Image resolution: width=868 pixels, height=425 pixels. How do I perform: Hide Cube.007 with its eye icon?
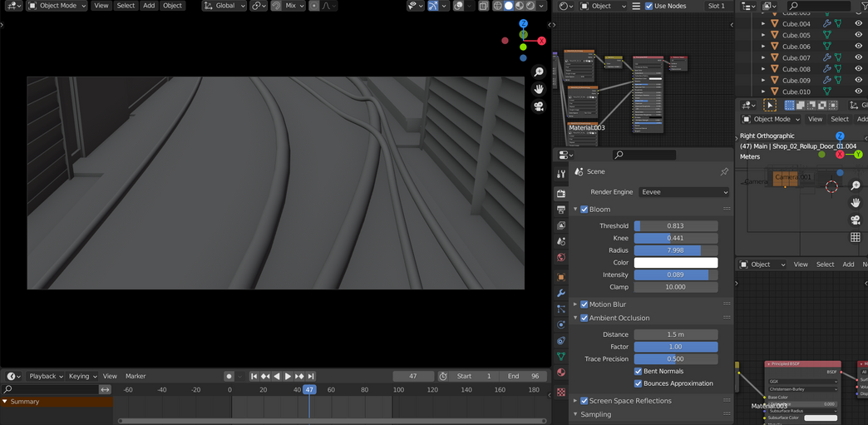pos(858,58)
